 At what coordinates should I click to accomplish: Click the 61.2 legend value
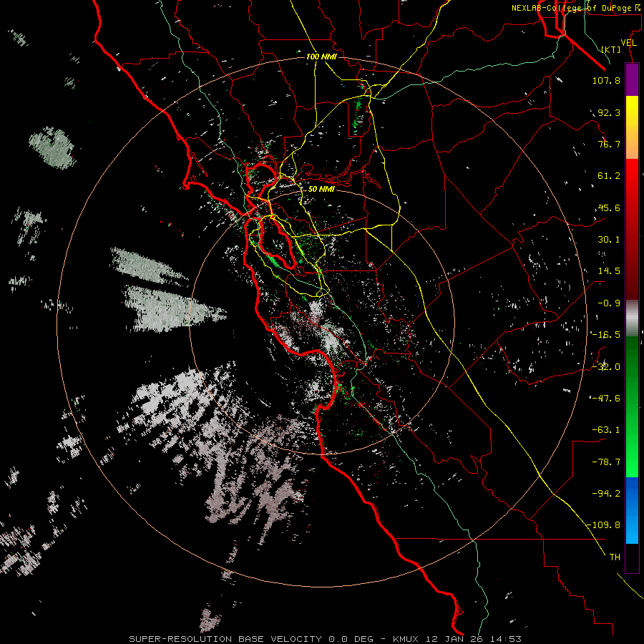click(x=609, y=176)
